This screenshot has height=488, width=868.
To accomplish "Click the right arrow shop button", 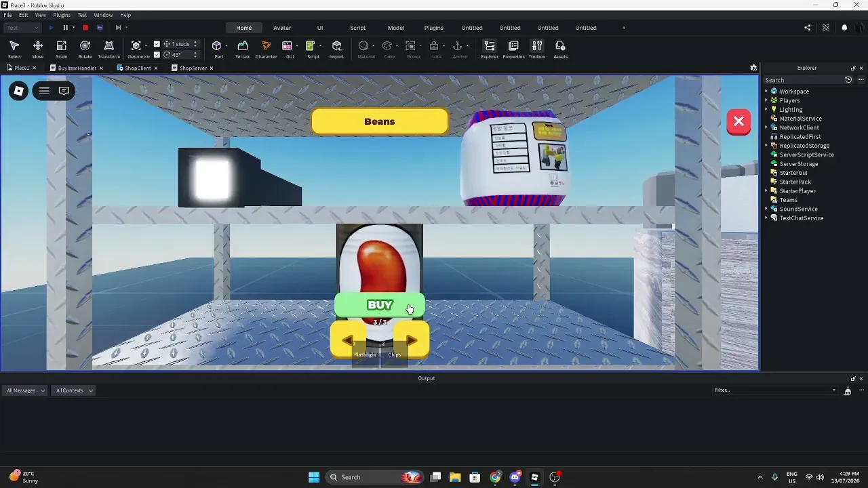I will click(411, 340).
